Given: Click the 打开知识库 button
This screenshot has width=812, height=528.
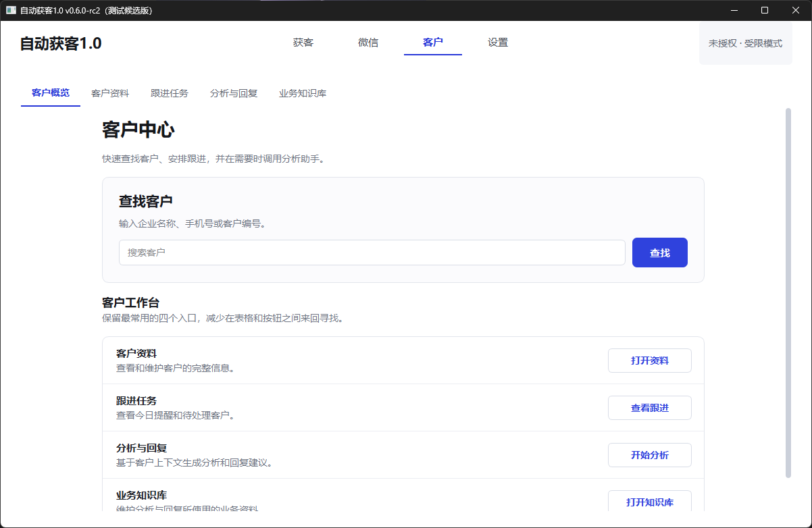Looking at the screenshot, I should pos(650,502).
